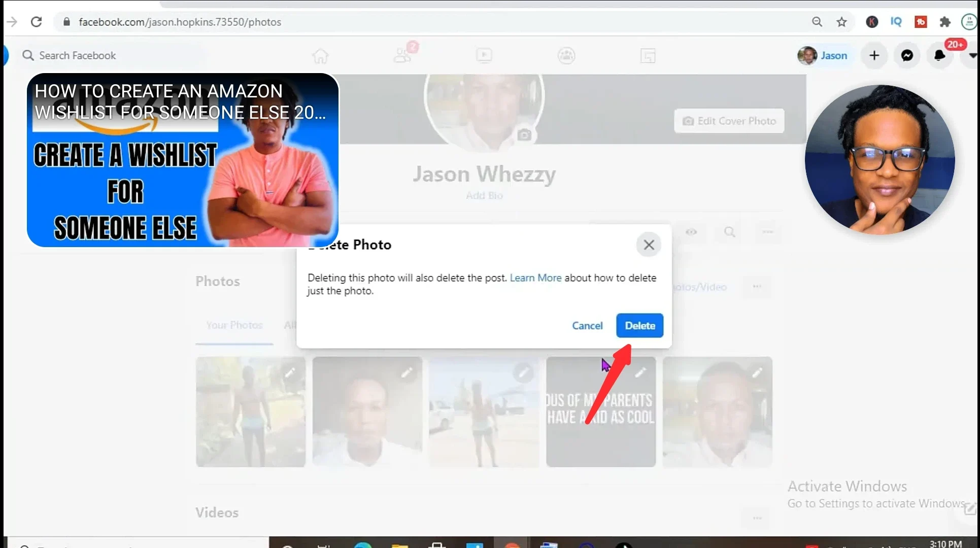Image resolution: width=980 pixels, height=548 pixels.
Task: Bookmark this page with the star icon
Action: click(841, 22)
